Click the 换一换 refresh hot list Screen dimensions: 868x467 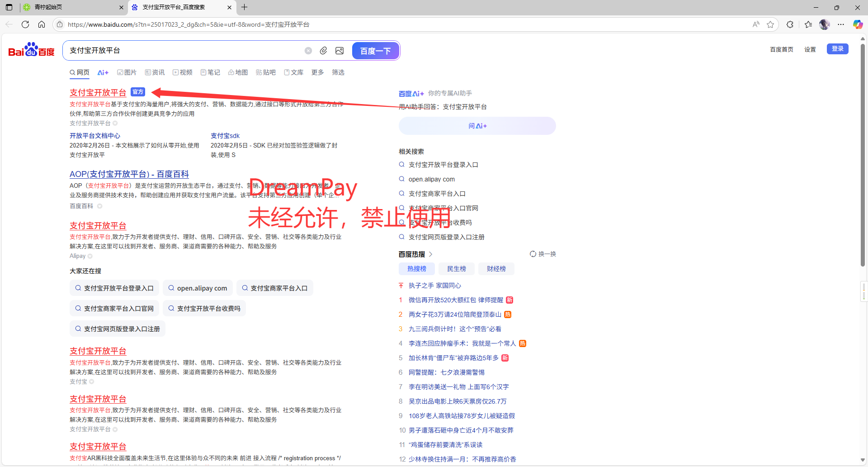543,254
